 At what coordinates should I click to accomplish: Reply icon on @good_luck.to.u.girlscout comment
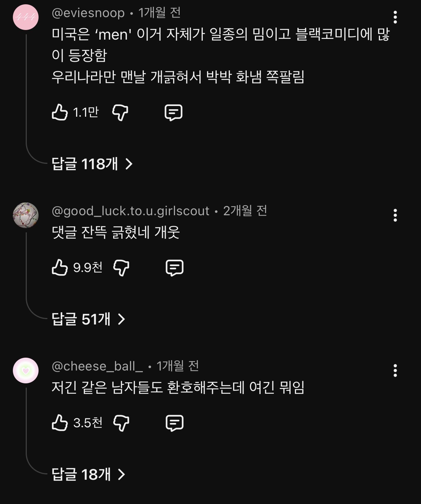pyautogui.click(x=175, y=268)
